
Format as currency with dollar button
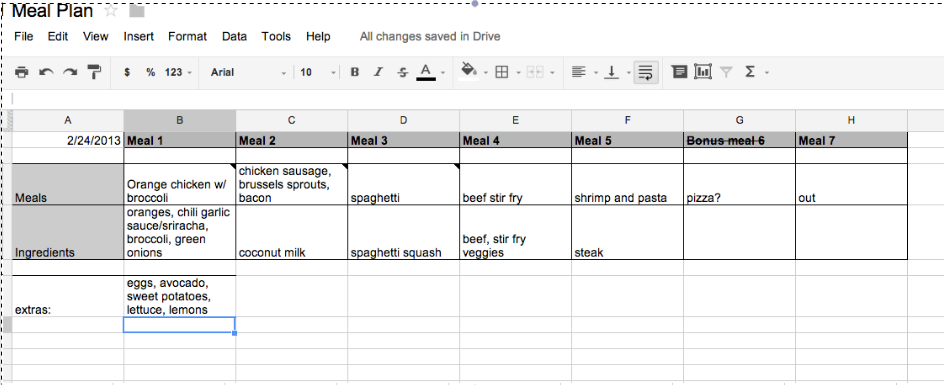point(127,72)
